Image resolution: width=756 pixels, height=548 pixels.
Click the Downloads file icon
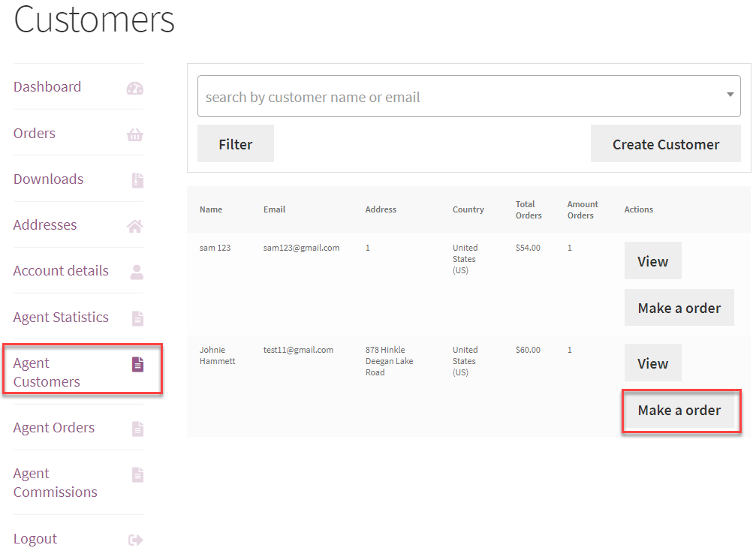tap(137, 181)
